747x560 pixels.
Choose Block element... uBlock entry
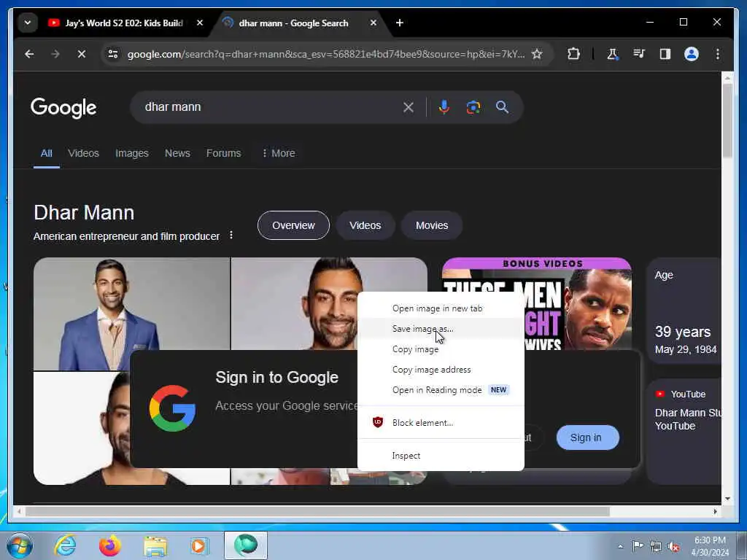click(x=441, y=423)
